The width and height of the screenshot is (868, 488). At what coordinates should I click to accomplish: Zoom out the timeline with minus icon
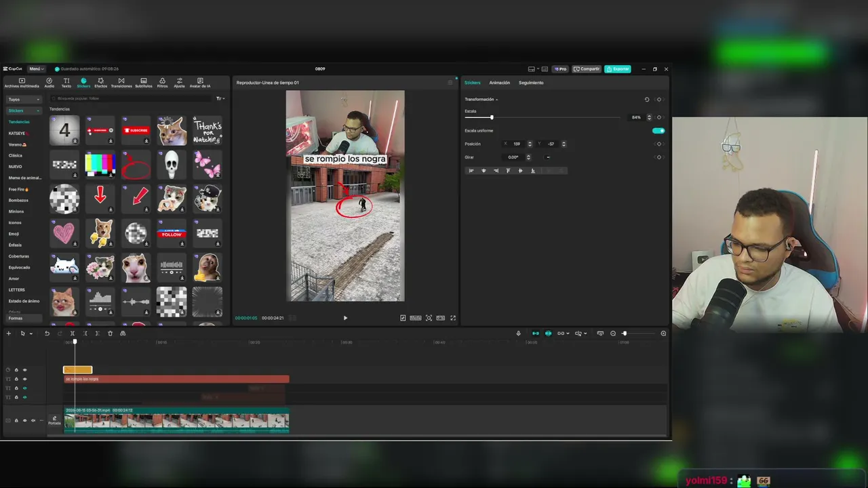tap(613, 333)
